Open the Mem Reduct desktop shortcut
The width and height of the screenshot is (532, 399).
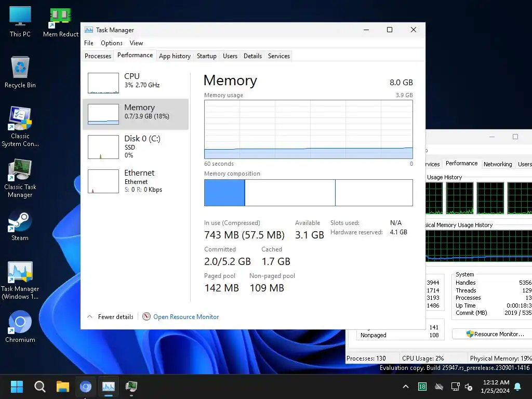coord(61,22)
